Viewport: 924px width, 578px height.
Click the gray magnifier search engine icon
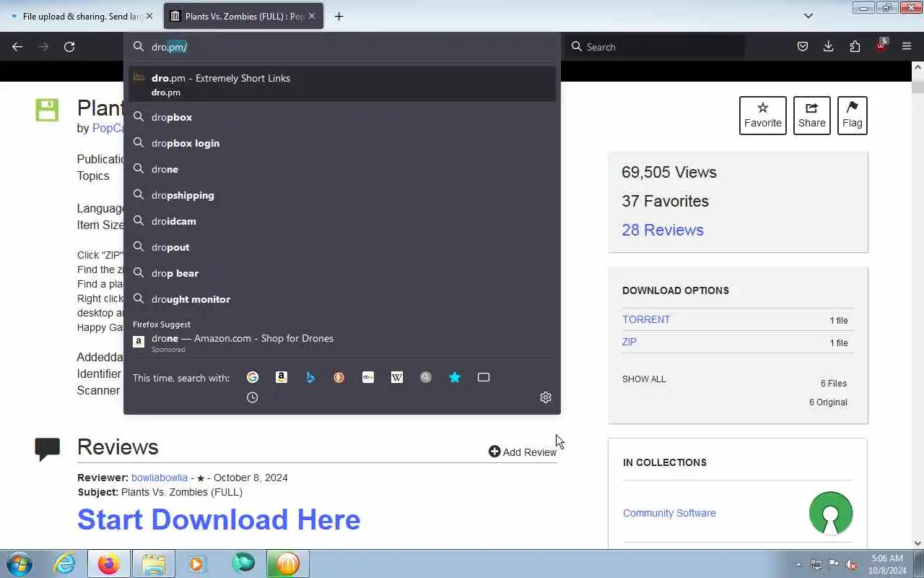[x=426, y=377]
